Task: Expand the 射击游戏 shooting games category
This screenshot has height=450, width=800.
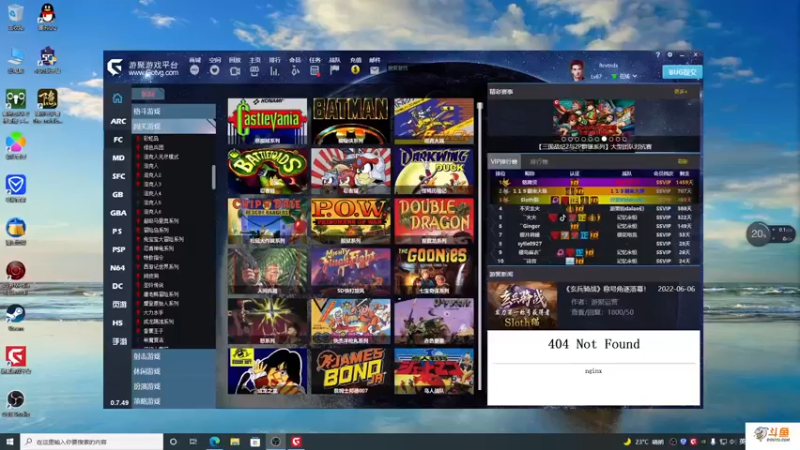Action: [173, 356]
